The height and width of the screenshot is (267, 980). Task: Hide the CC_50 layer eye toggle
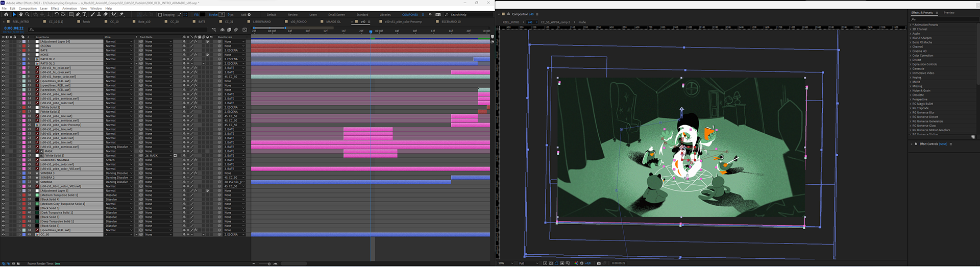3,234
